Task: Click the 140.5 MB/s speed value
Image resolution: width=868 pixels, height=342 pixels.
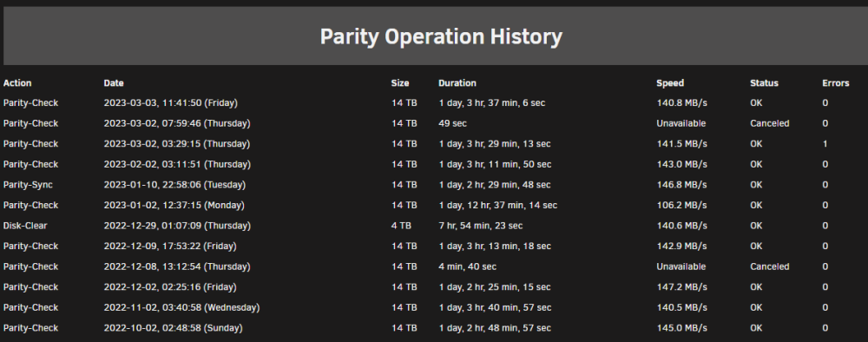Action: [x=682, y=307]
